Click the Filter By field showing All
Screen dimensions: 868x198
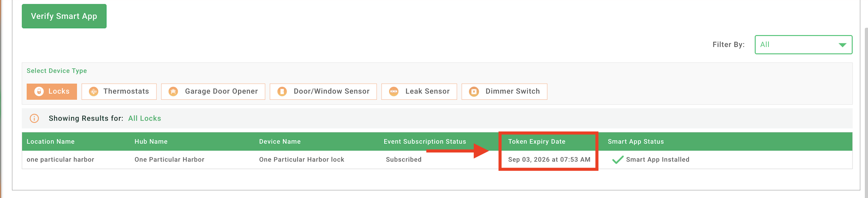tap(803, 45)
